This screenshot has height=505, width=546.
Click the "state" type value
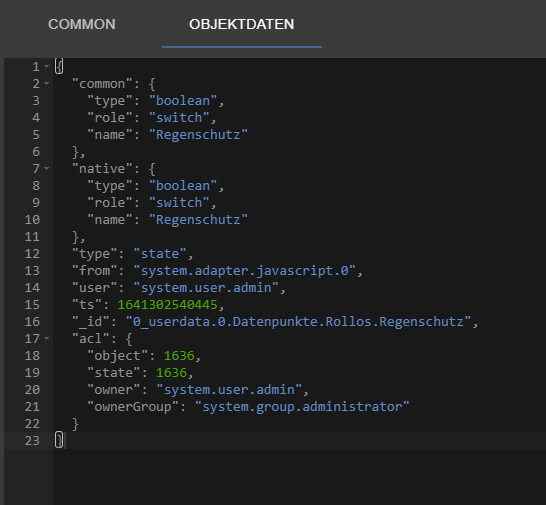point(160,254)
